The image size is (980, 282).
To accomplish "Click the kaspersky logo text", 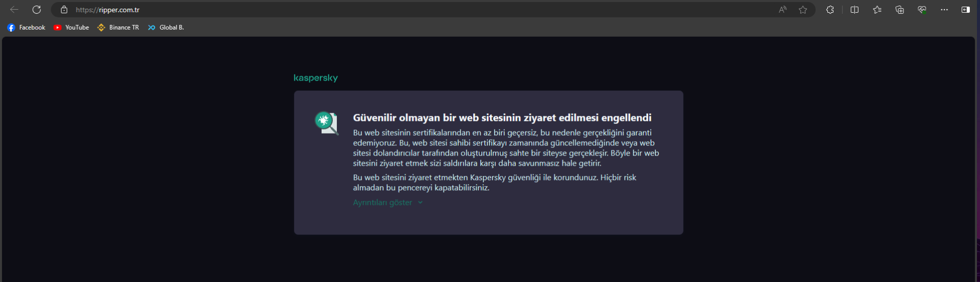I will [315, 78].
